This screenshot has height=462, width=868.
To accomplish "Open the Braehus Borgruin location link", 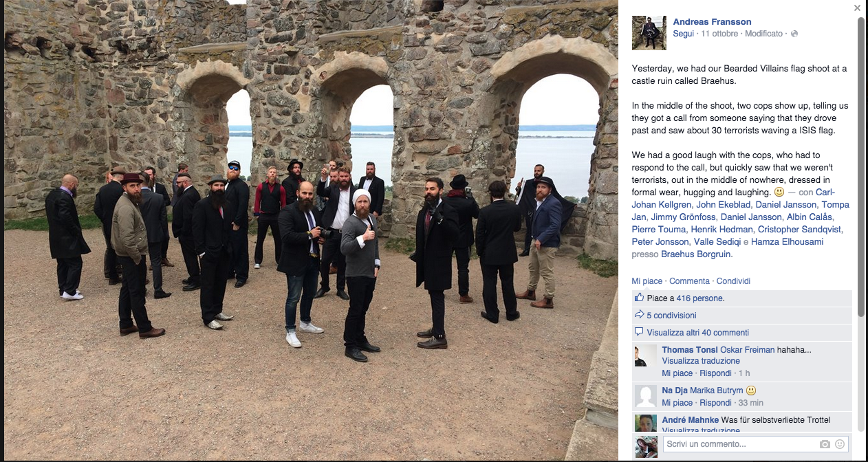I will click(696, 254).
